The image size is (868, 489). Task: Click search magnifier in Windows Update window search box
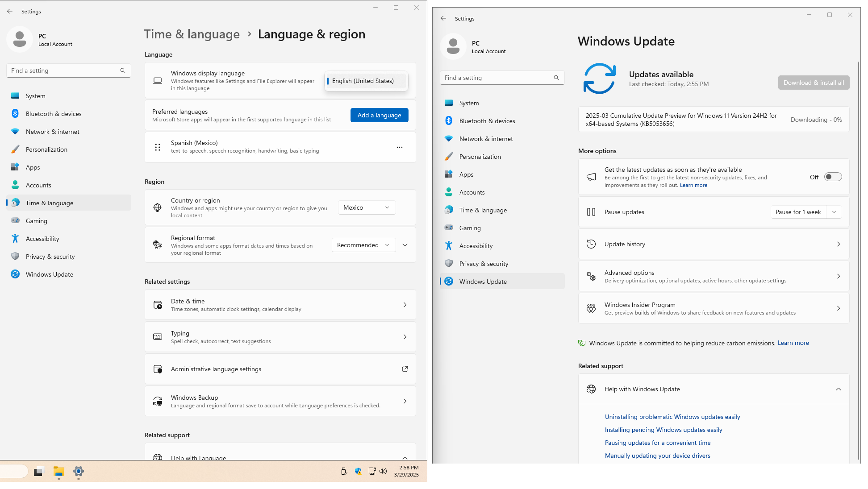point(556,78)
